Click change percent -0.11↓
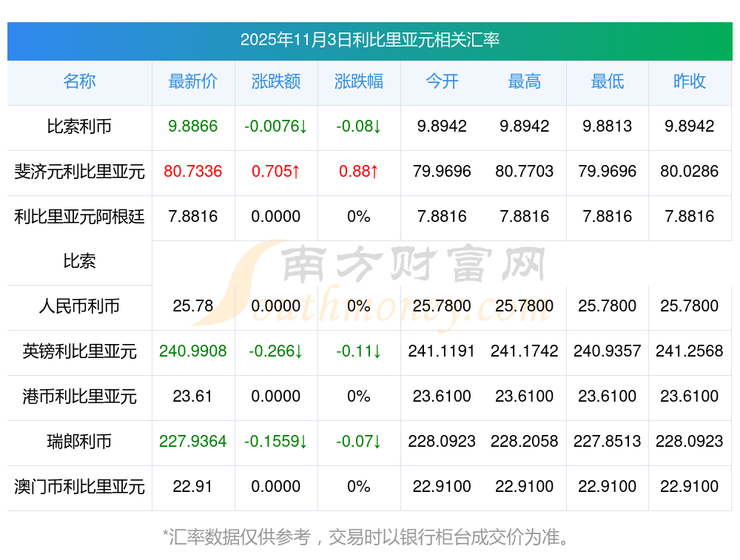This screenshot has height=560, width=740. (x=359, y=351)
